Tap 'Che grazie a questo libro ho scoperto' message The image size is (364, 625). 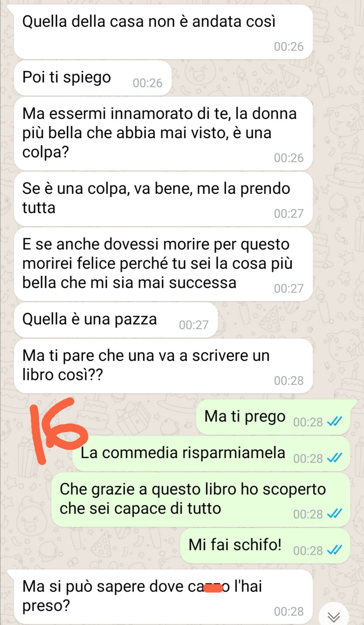[201, 499]
